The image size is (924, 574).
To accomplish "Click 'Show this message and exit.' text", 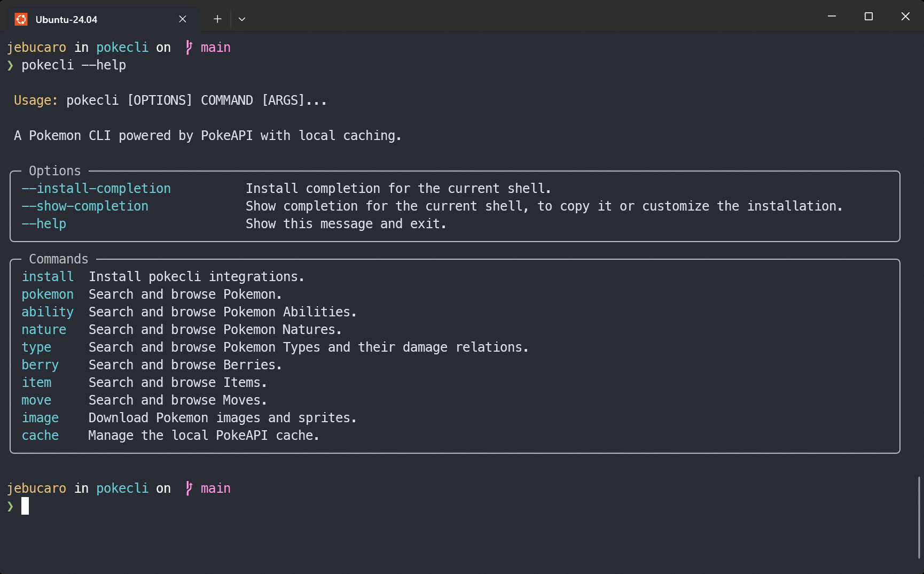I will tap(346, 224).
